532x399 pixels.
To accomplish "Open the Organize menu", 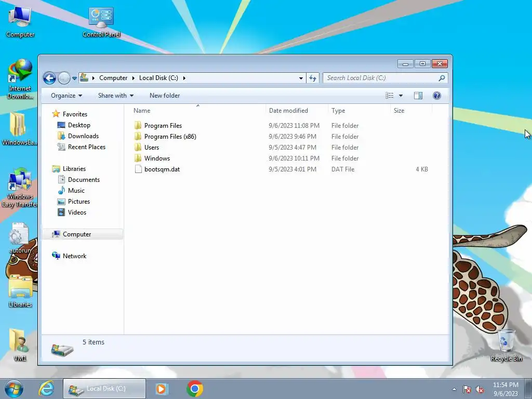I will (66, 96).
